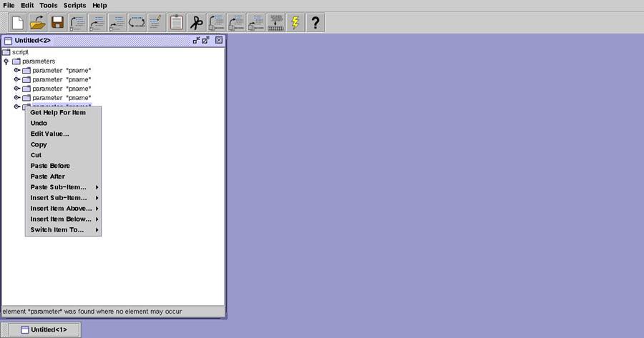Click the insert-item-below toolbar icon

coord(117,23)
